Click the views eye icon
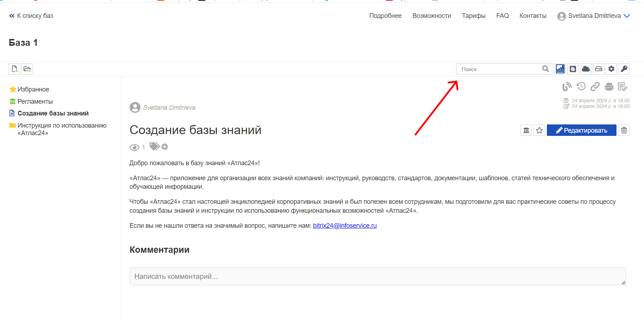The image size is (644, 320). [x=134, y=147]
